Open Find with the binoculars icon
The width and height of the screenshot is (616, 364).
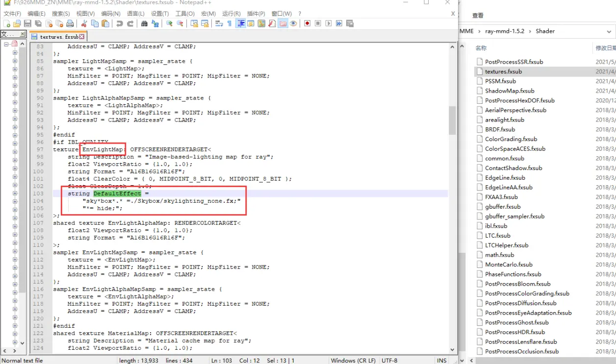(144, 24)
